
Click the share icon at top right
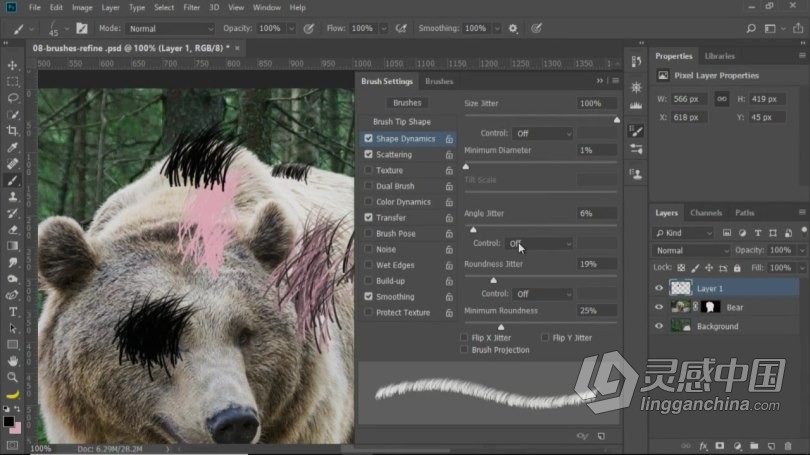tap(798, 28)
